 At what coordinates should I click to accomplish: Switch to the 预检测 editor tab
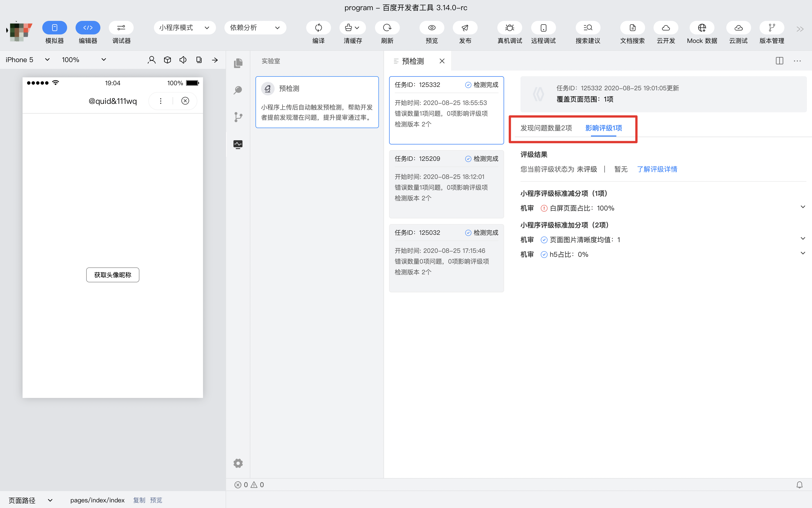[413, 61]
